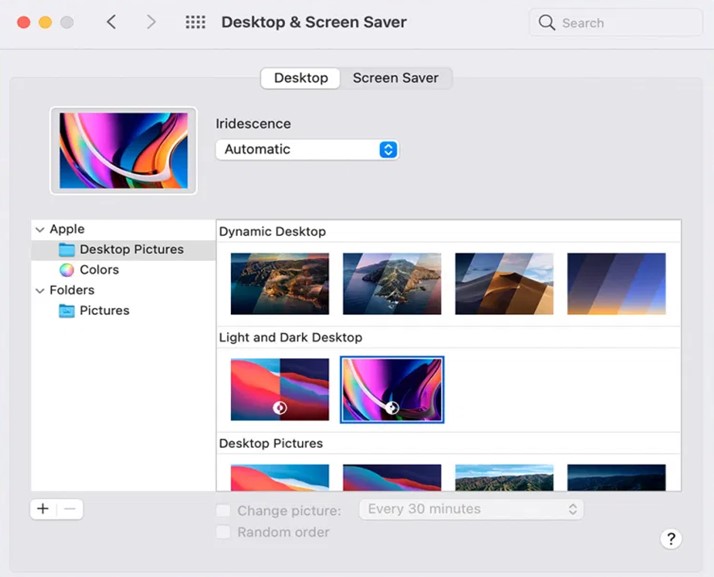Collapse the Folders section chevron

(40, 291)
